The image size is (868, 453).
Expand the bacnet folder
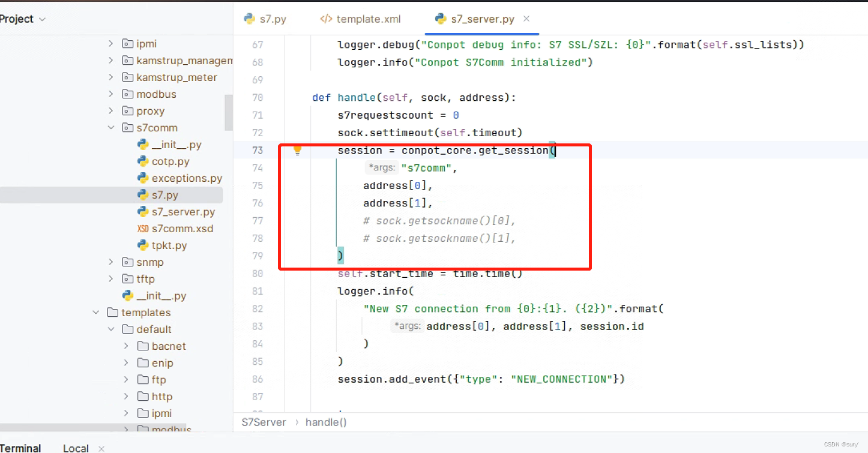[125, 346]
